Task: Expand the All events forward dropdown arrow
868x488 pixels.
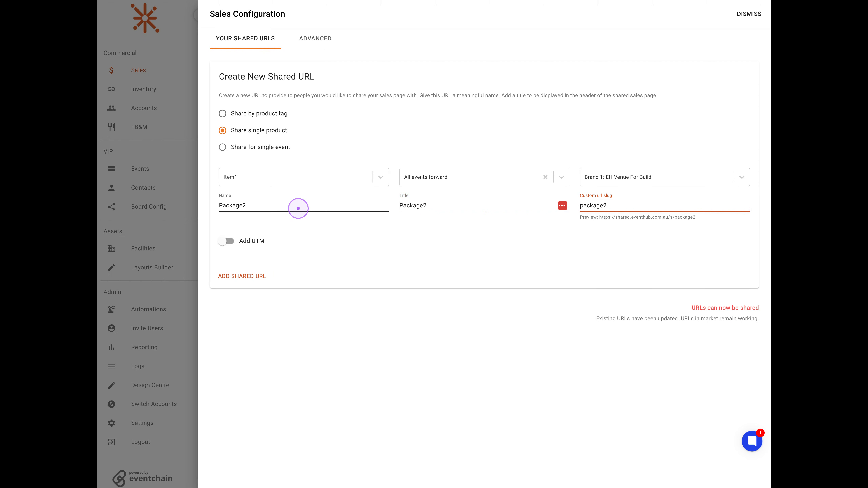Action: pos(561,177)
